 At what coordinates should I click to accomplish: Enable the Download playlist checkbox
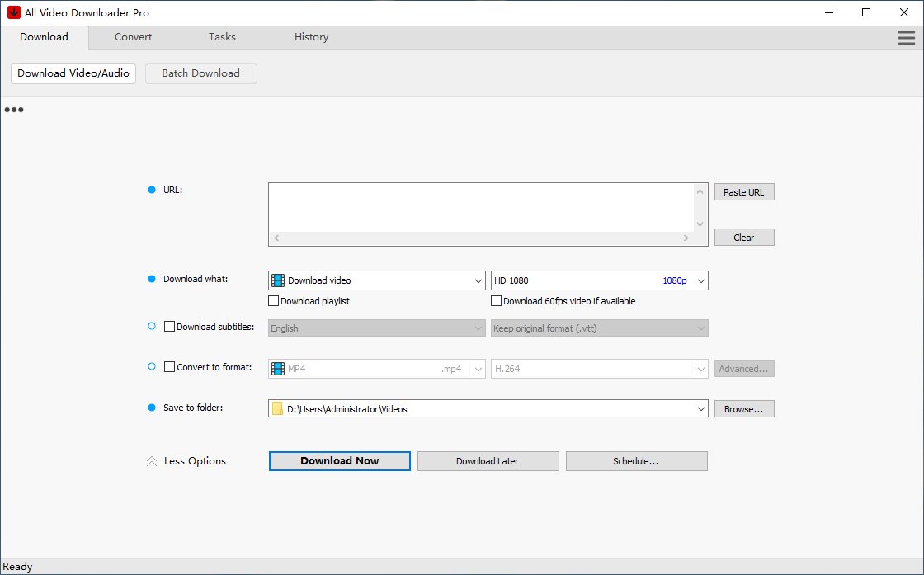(273, 301)
